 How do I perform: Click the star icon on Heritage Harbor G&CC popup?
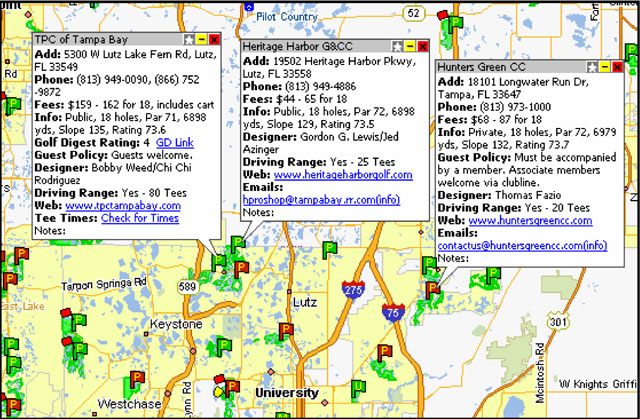397,46
